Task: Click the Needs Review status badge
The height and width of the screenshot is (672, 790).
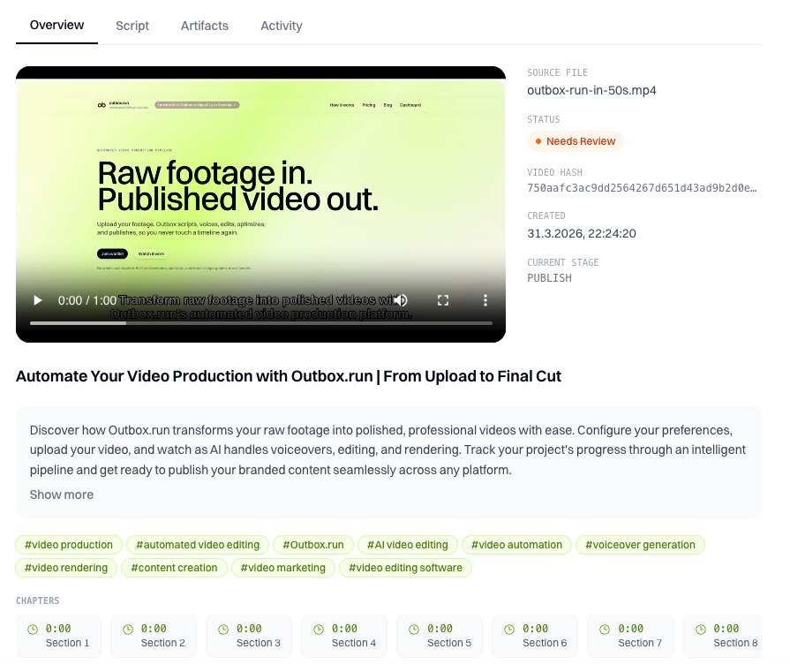Action: [x=576, y=141]
